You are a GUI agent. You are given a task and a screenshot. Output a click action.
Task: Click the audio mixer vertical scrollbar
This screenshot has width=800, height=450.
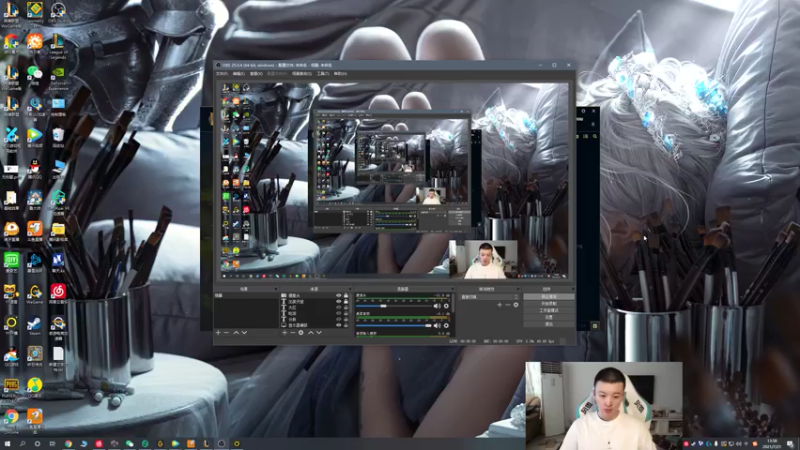(453, 302)
